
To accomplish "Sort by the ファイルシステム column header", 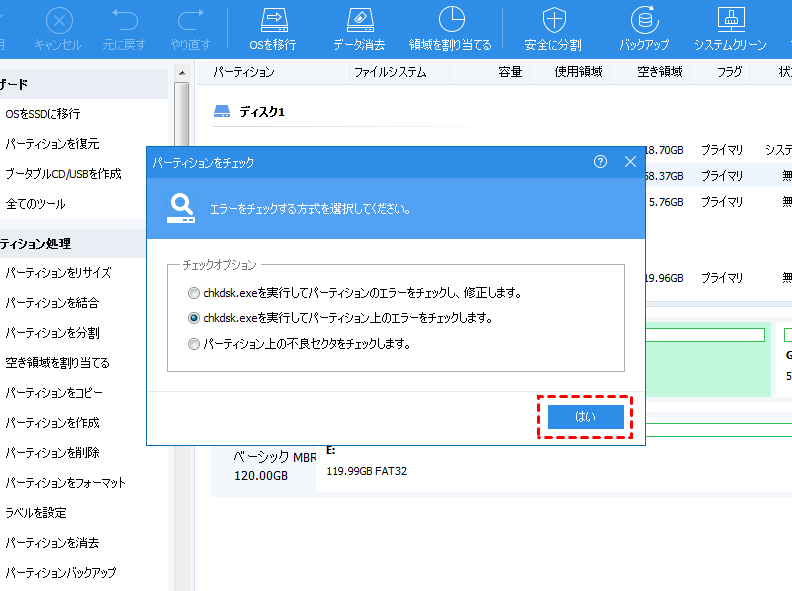I will [x=389, y=72].
